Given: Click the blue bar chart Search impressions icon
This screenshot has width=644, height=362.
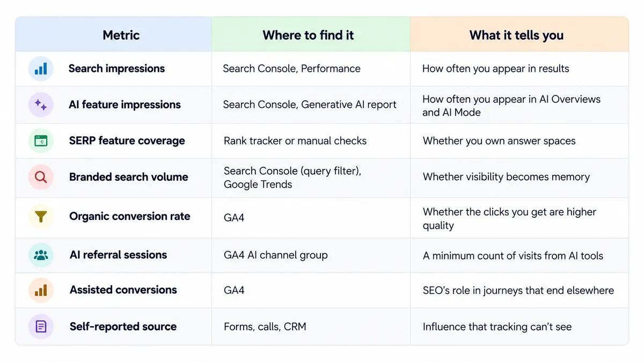Looking at the screenshot, I should [41, 69].
